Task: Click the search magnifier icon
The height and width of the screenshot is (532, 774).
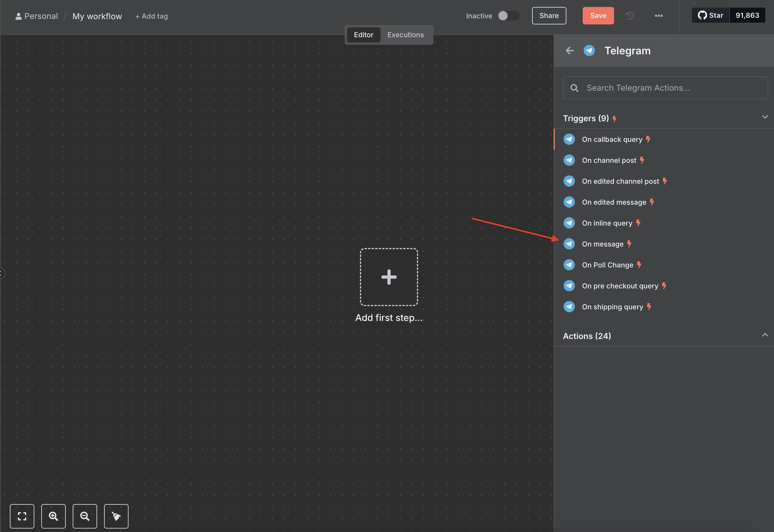Action: point(574,88)
